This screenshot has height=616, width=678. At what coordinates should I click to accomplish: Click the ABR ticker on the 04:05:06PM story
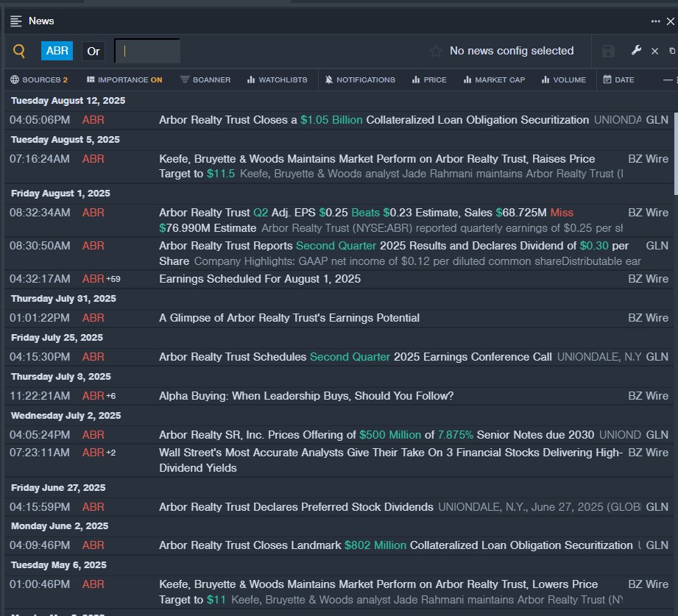click(93, 120)
